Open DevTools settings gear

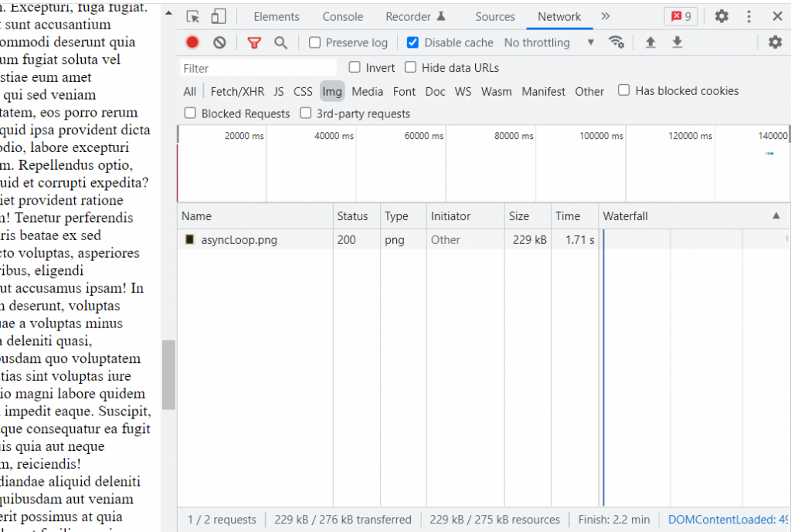click(x=721, y=16)
